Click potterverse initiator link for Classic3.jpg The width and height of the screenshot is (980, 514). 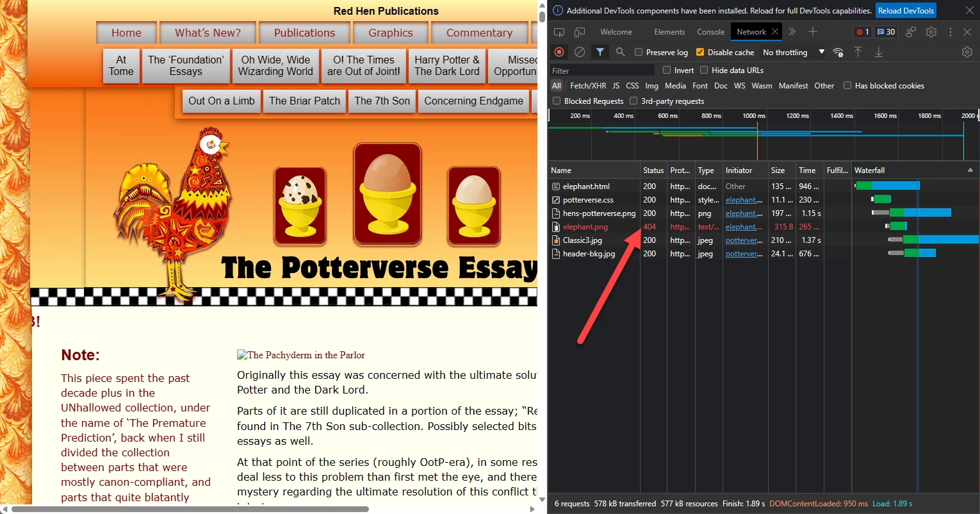point(744,240)
